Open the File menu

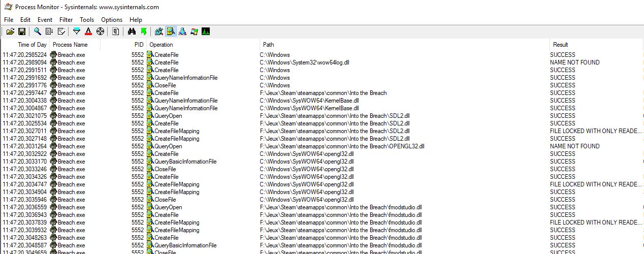pos(9,20)
